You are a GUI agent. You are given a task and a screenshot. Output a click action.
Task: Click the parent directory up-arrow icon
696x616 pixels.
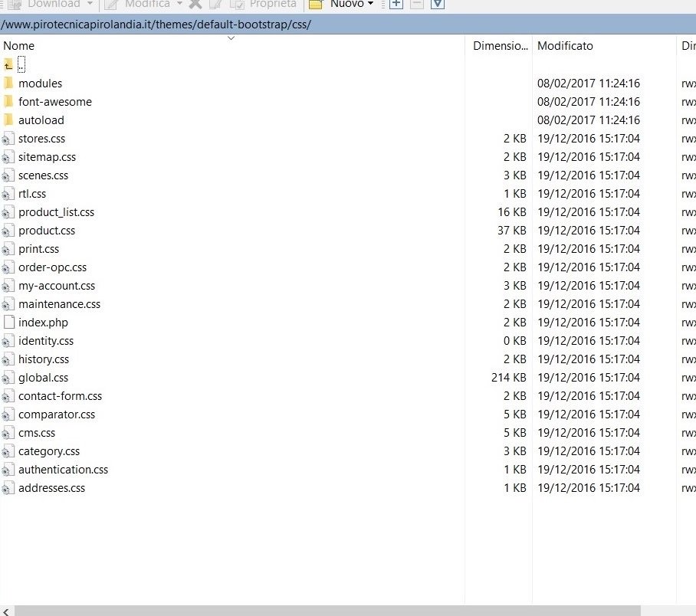coord(8,65)
